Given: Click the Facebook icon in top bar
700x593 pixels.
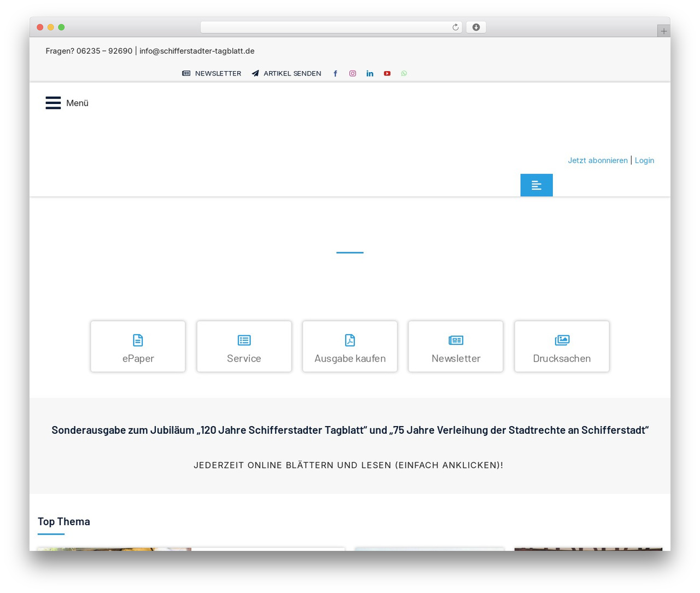Looking at the screenshot, I should tap(335, 73).
